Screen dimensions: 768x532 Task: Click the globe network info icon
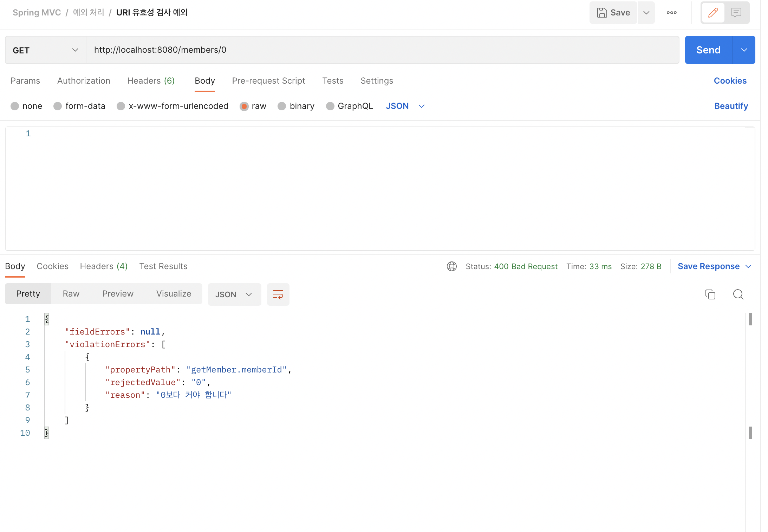451,266
